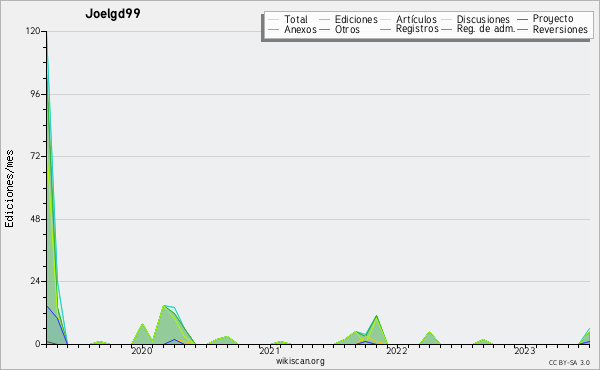The width and height of the screenshot is (600, 370).
Task: Click the 24 y-axis value
Action: (x=35, y=281)
